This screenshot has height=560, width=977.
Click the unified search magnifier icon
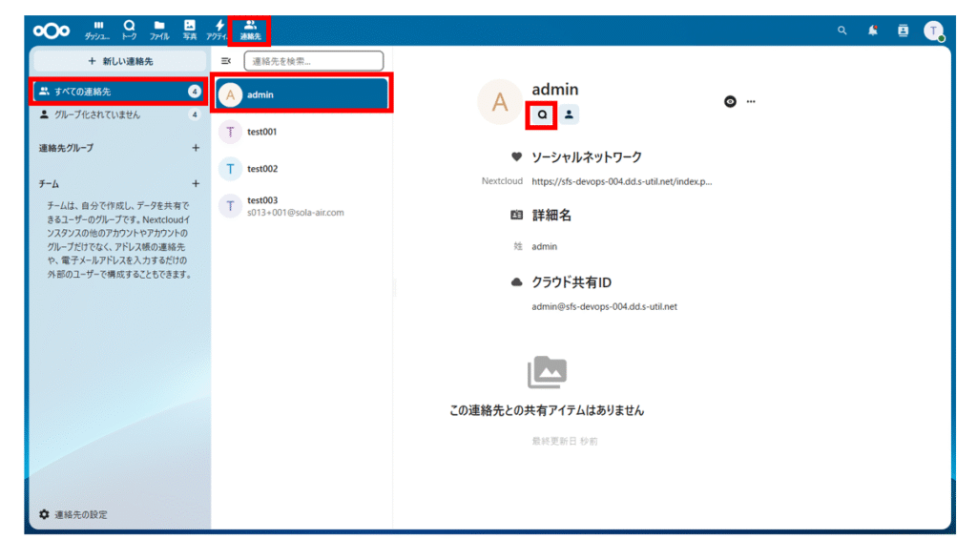pos(842,31)
